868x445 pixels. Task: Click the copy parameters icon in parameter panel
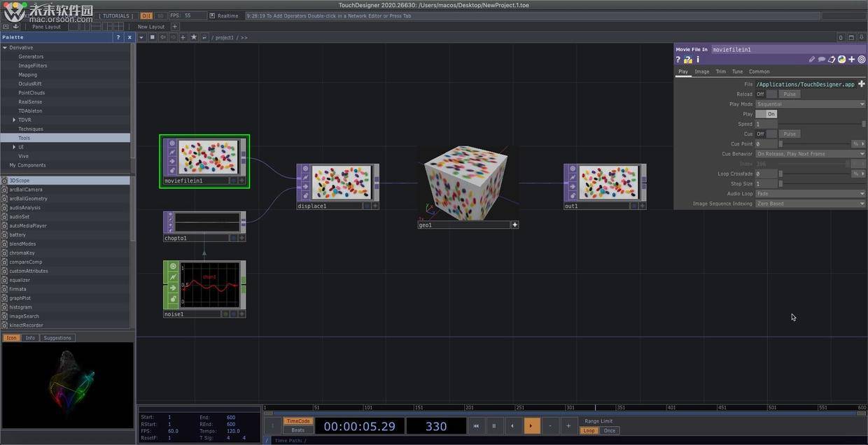click(x=832, y=59)
